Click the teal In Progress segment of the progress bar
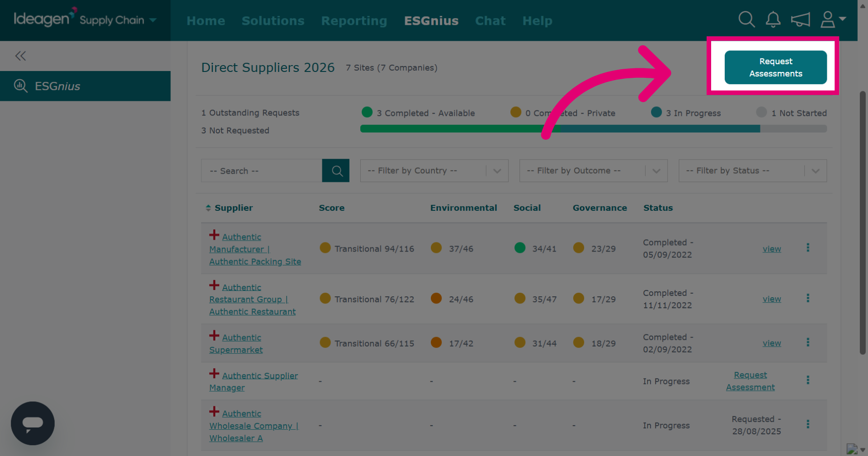 click(x=660, y=129)
